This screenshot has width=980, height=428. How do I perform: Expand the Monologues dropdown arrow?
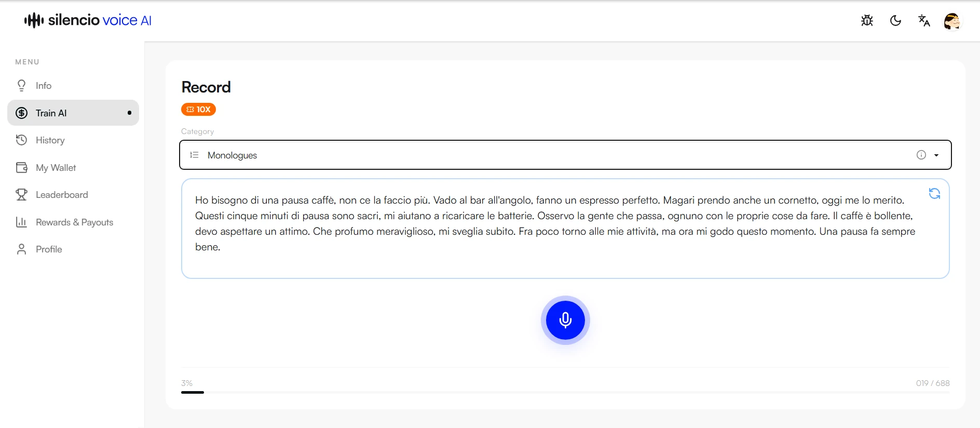pyautogui.click(x=936, y=155)
